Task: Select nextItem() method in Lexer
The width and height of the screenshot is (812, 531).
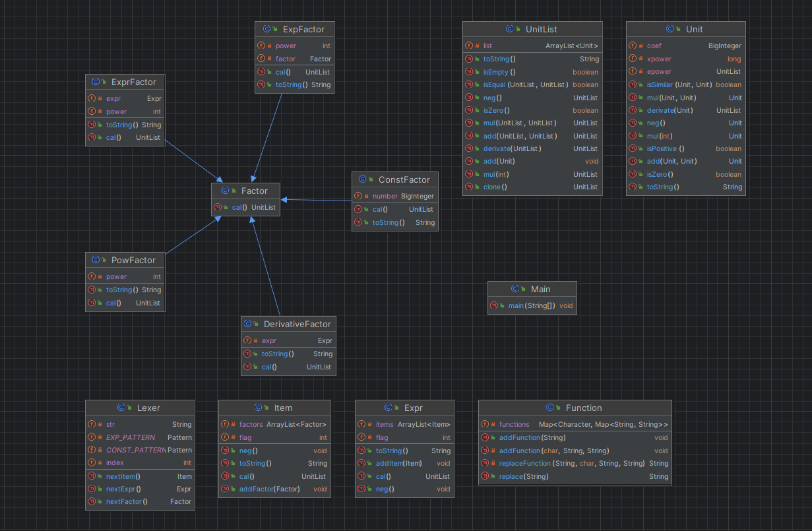Action: click(x=141, y=476)
